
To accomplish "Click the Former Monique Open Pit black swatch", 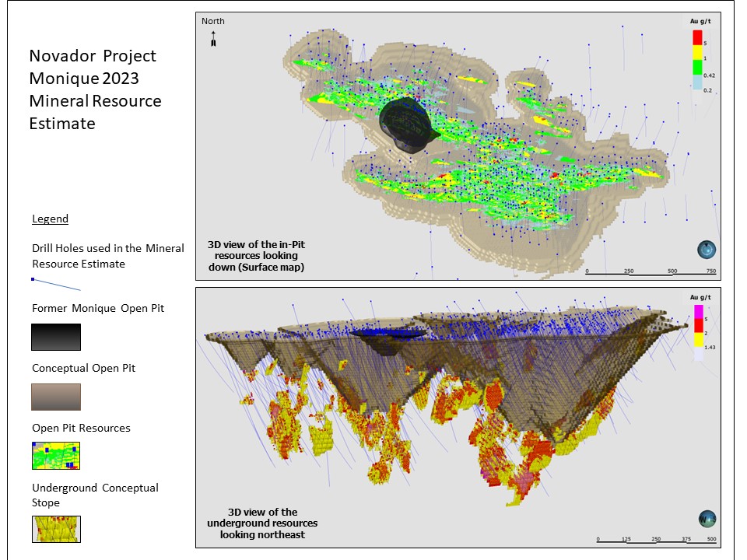I will click(x=56, y=337).
